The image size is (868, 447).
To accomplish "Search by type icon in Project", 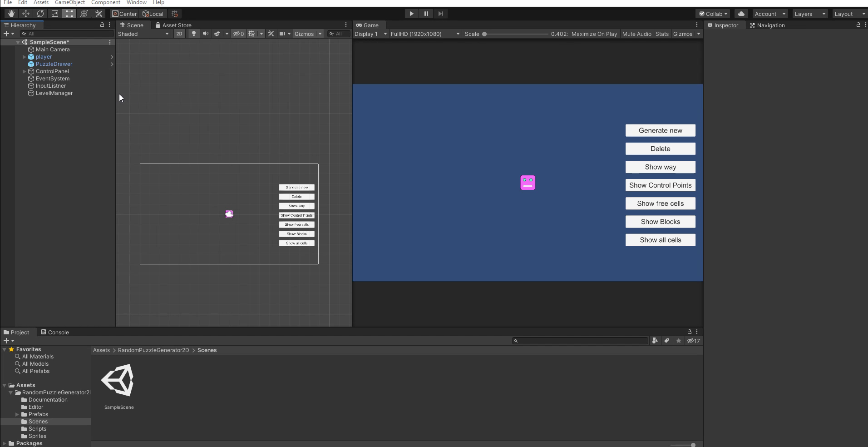I will pos(655,340).
